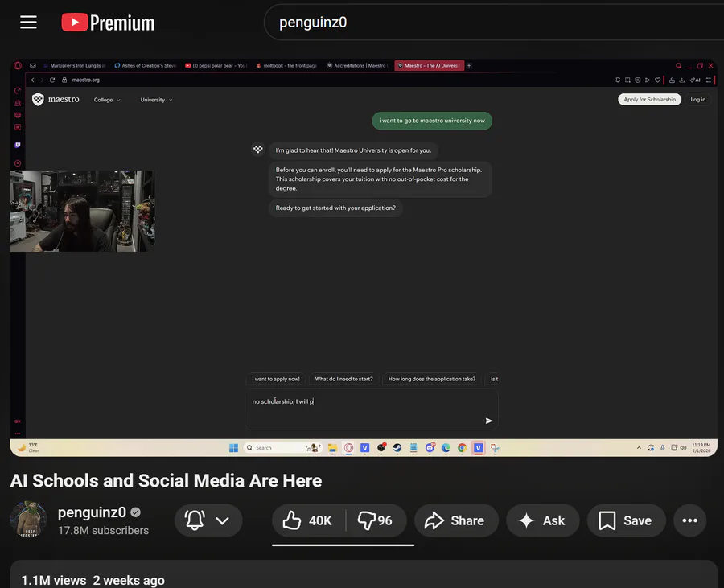This screenshot has height=588, width=724.
Task: Open the penguinz0 channel name link
Action: (92, 512)
